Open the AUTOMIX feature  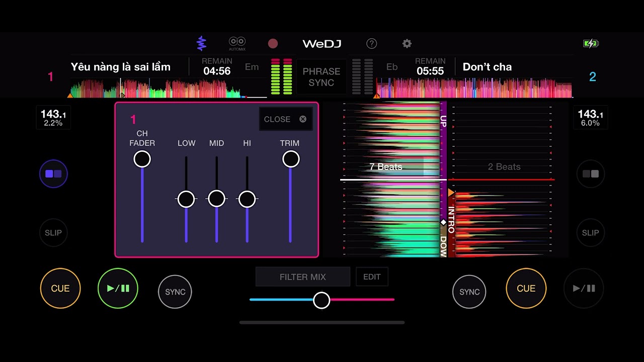(x=237, y=44)
